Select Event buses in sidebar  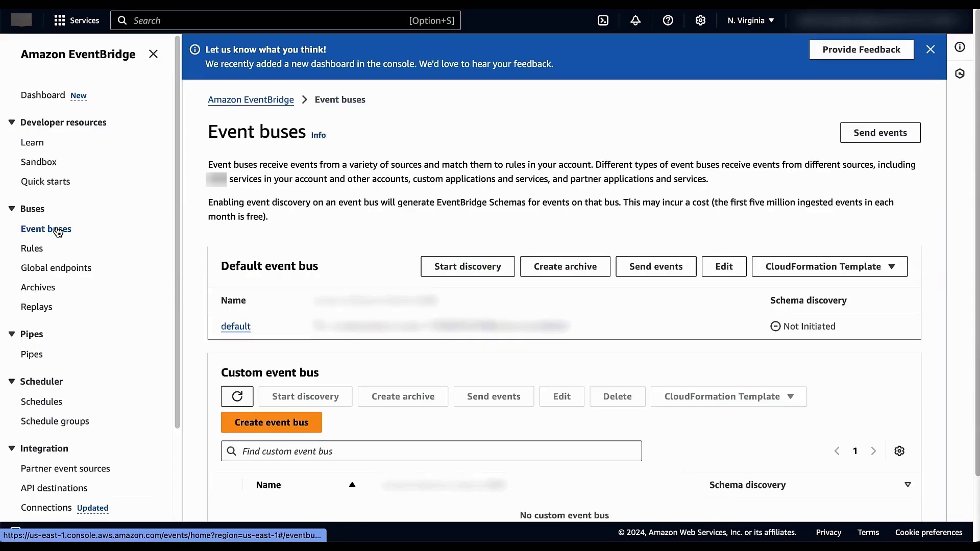click(x=46, y=229)
